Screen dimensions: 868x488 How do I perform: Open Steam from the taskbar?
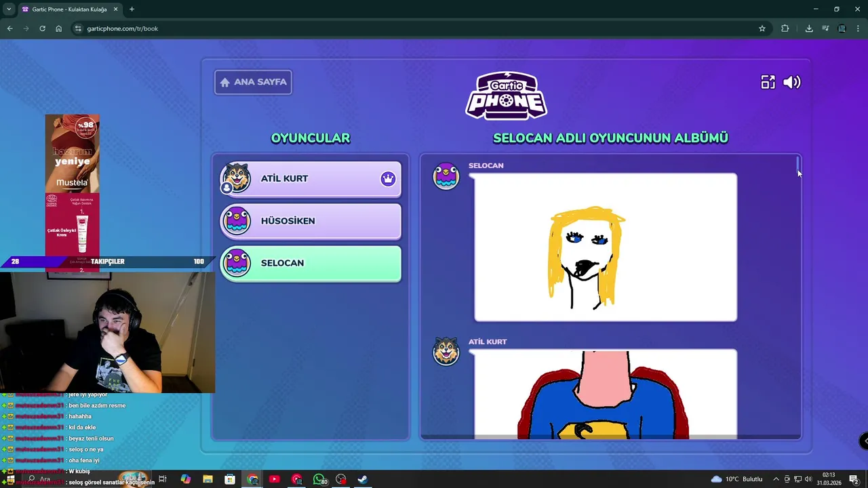tap(363, 479)
